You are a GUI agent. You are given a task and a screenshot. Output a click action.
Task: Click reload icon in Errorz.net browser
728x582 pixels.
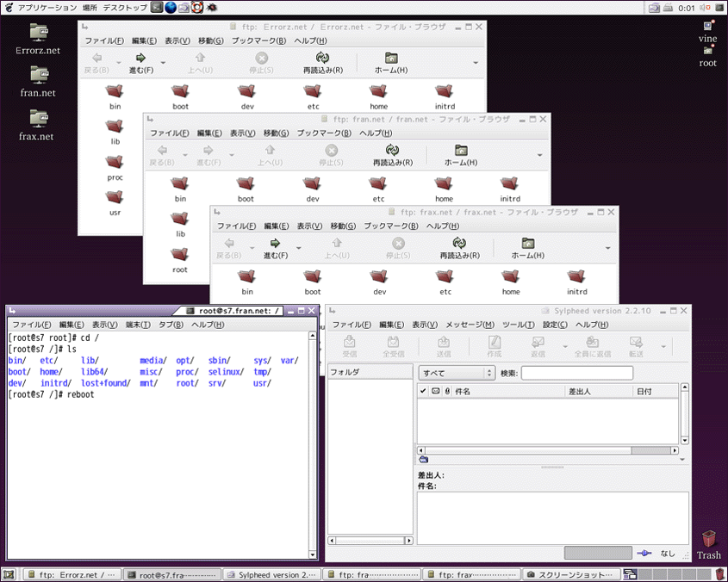323,59
